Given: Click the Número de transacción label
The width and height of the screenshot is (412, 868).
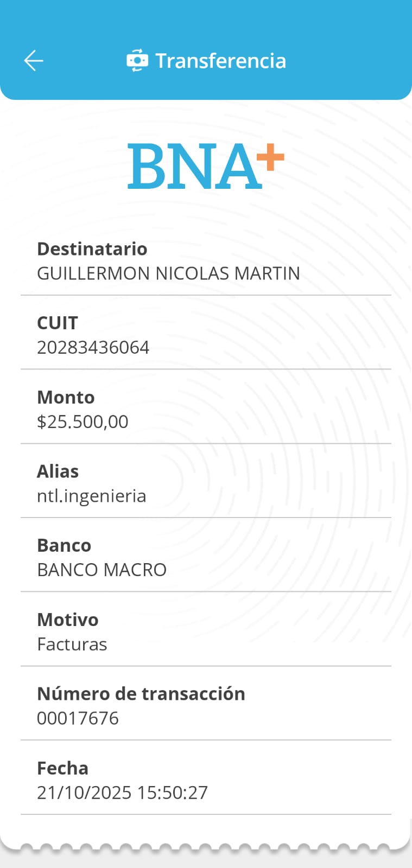Looking at the screenshot, I should pyautogui.click(x=141, y=694).
